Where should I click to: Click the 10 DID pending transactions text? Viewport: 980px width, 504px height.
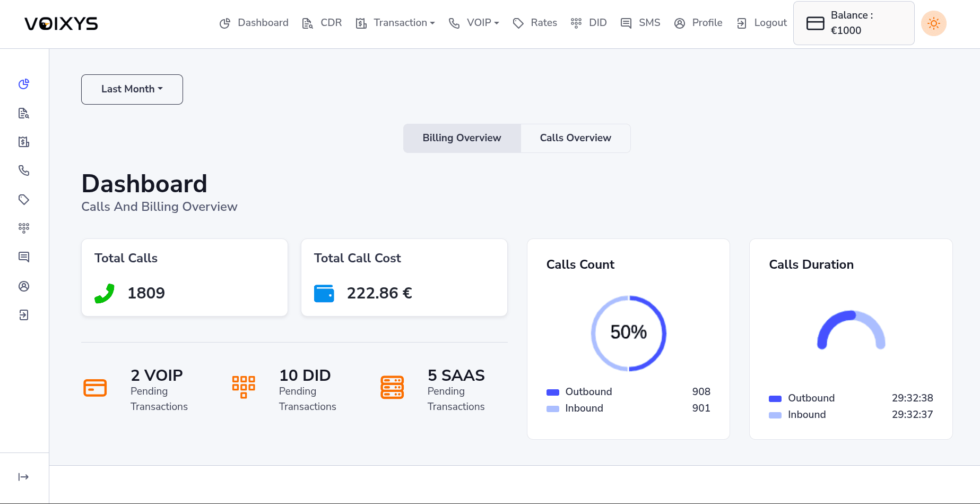point(308,390)
